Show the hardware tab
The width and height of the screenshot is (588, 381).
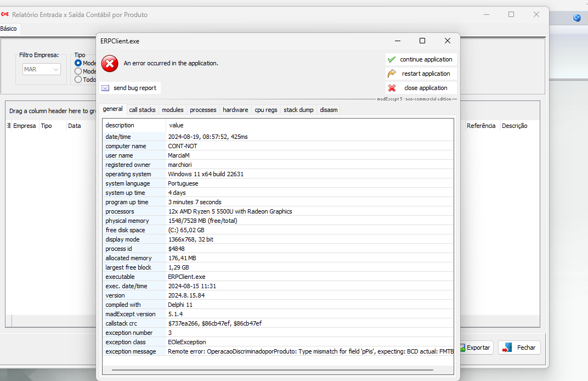(x=235, y=110)
